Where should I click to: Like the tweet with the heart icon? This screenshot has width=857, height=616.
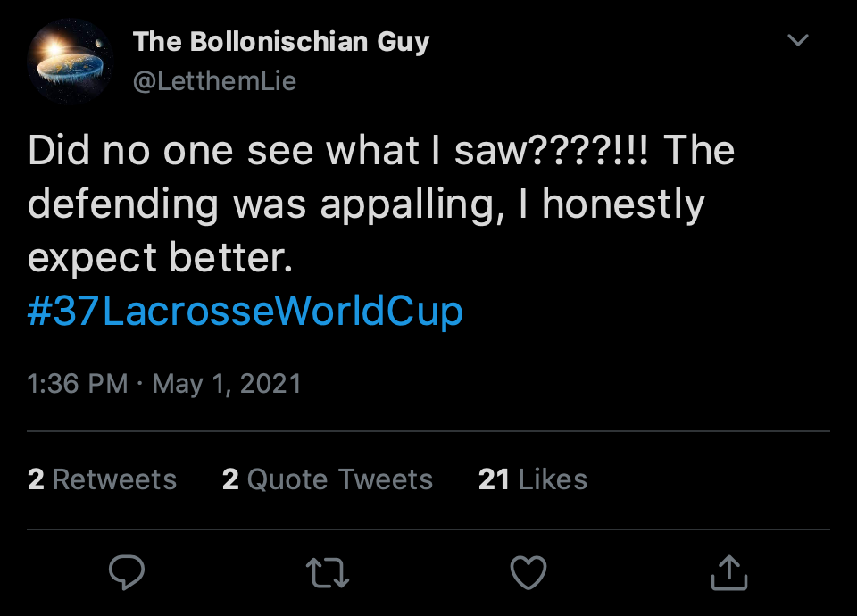pos(528,572)
